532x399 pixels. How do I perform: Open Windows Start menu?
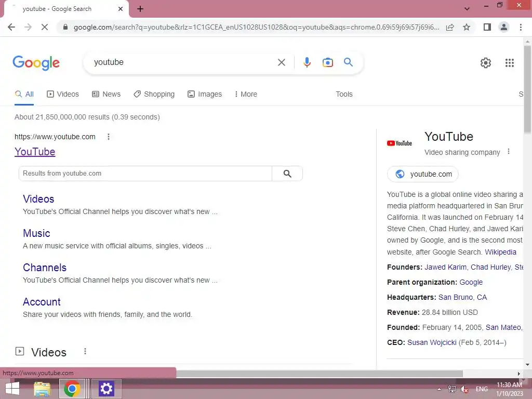coord(12,389)
